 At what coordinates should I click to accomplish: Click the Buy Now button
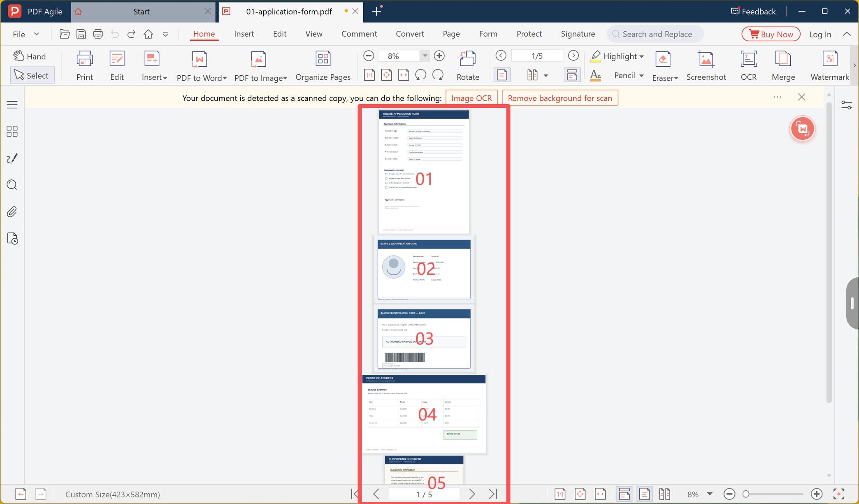[x=771, y=34]
